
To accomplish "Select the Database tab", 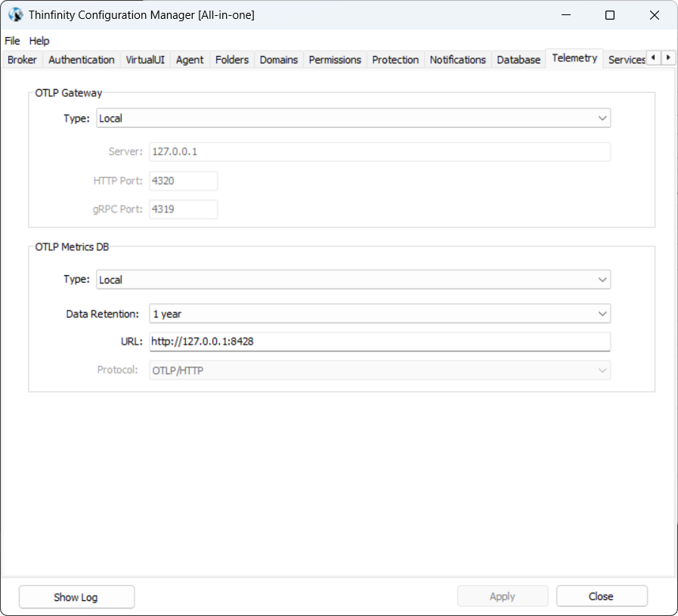I will point(519,60).
